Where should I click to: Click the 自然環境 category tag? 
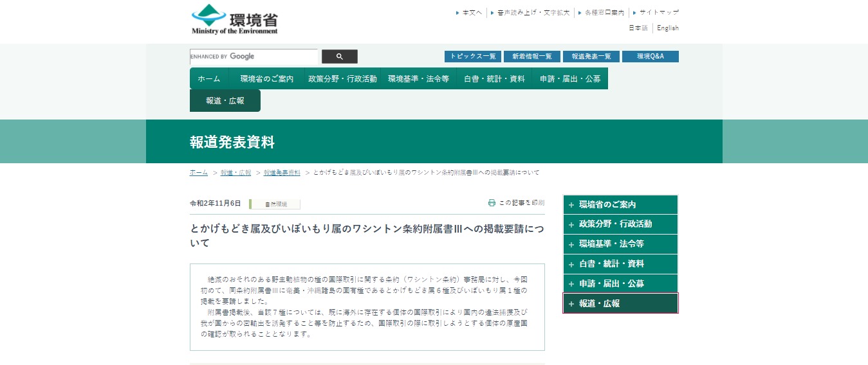[275, 204]
